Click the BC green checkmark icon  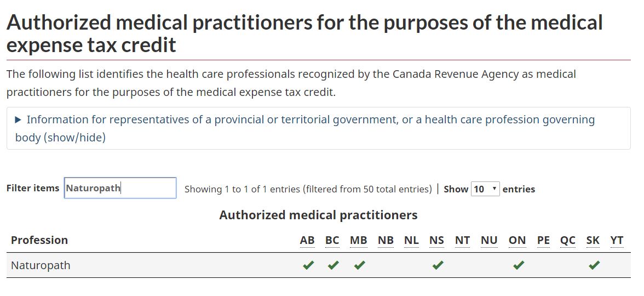point(333,265)
